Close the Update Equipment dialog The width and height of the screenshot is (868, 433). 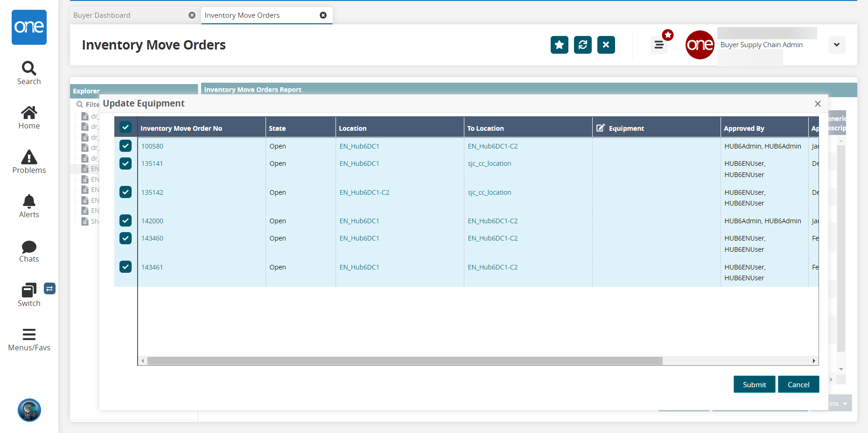818,104
